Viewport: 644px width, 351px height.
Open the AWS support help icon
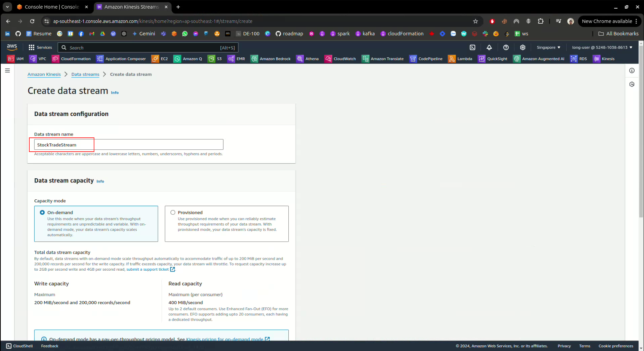point(506,47)
